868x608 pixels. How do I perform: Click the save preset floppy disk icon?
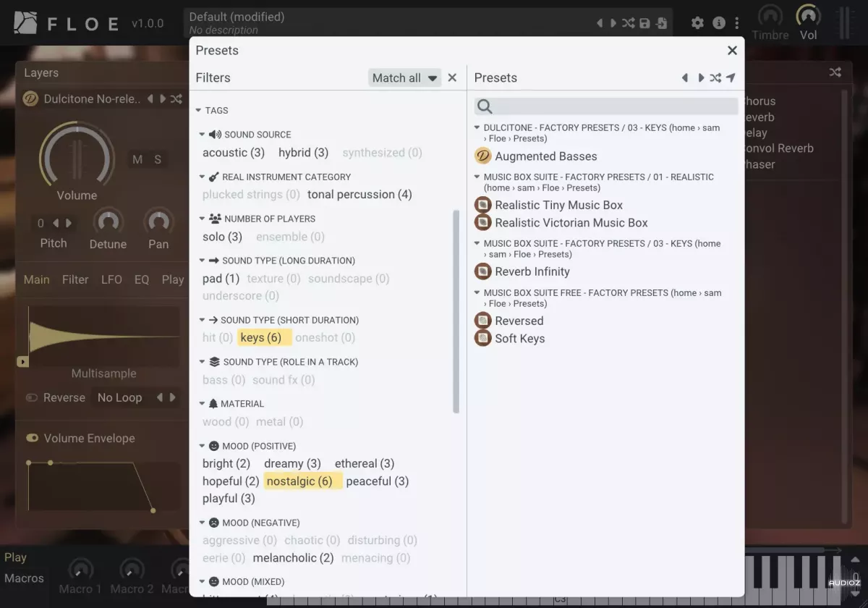(x=644, y=23)
